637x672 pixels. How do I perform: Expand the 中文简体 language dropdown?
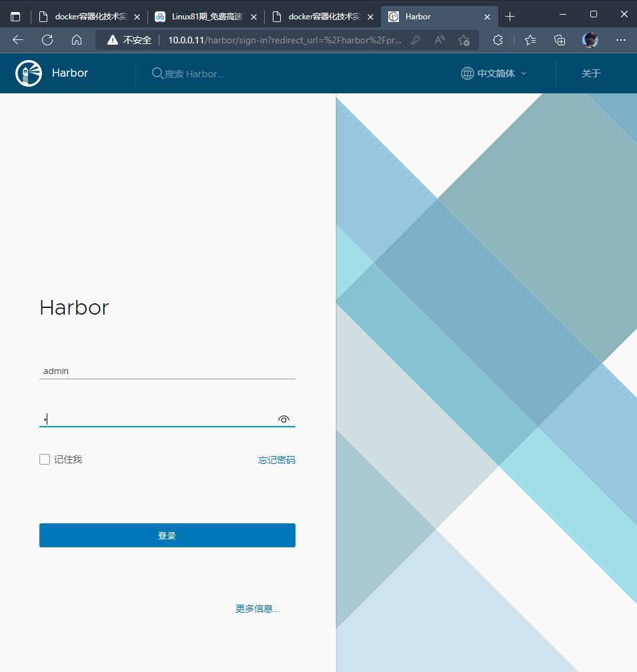pos(494,73)
